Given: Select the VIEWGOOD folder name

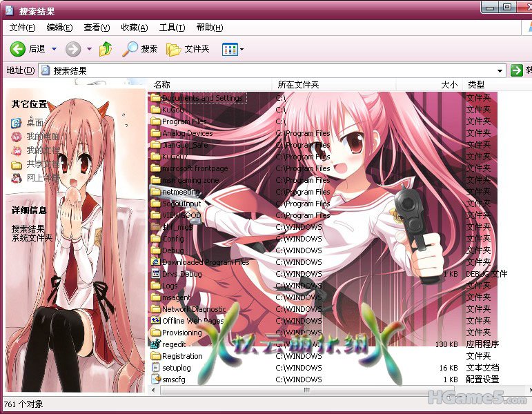Looking at the screenshot, I should (x=181, y=215).
